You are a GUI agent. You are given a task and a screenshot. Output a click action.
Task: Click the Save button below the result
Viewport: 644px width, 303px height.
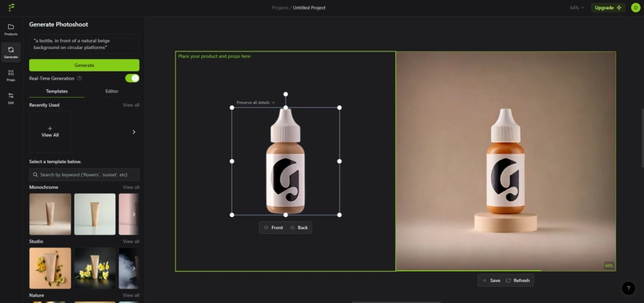[491, 280]
